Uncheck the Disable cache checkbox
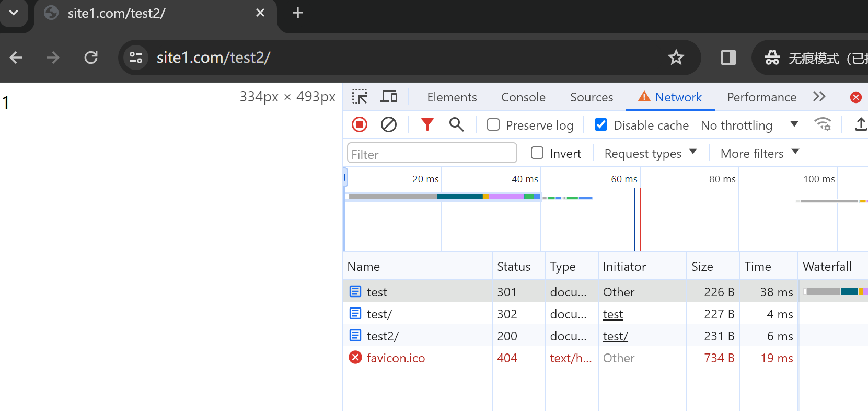 pos(601,125)
